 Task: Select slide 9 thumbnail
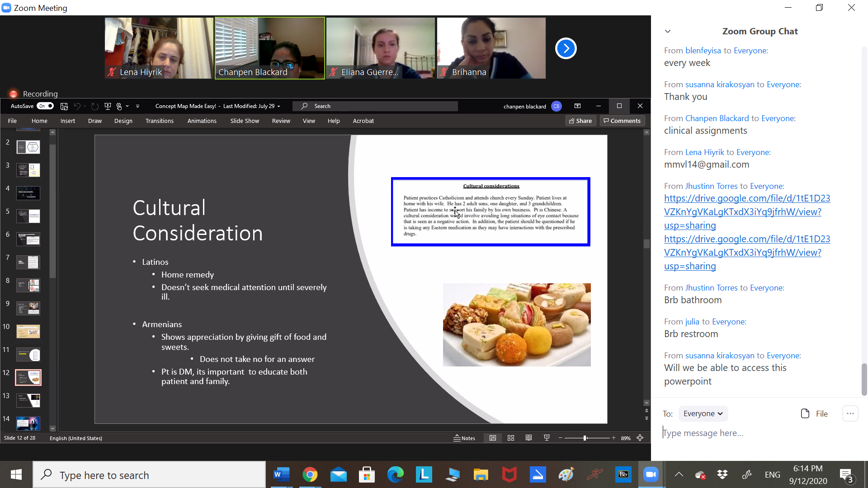pos(28,308)
